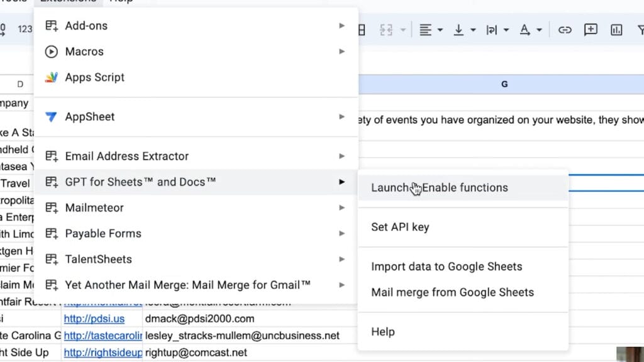Choose Mail merge from Google Sheets
Image resolution: width=644 pixels, height=362 pixels.
click(x=464, y=292)
